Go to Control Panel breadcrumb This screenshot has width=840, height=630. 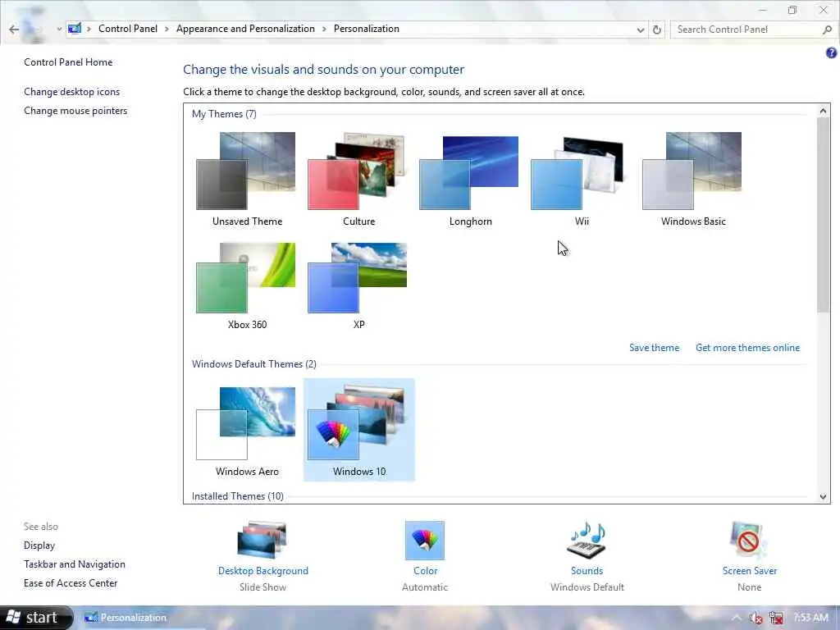[x=128, y=29]
